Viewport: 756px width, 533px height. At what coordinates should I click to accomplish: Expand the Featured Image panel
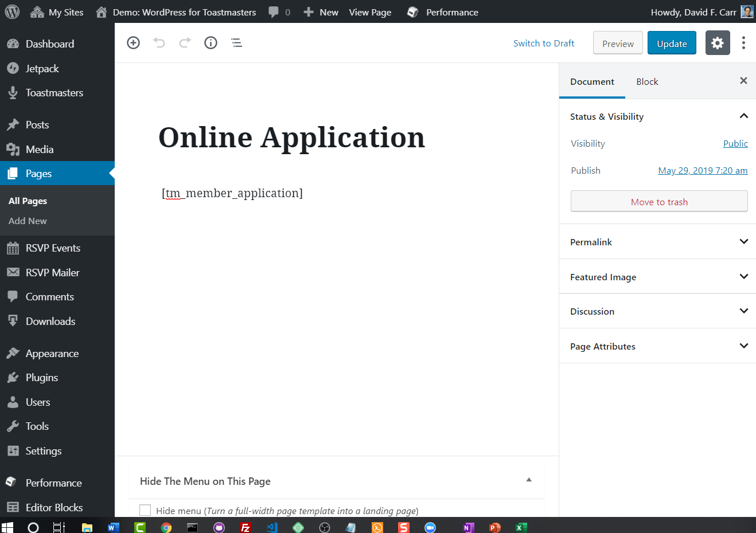click(657, 277)
